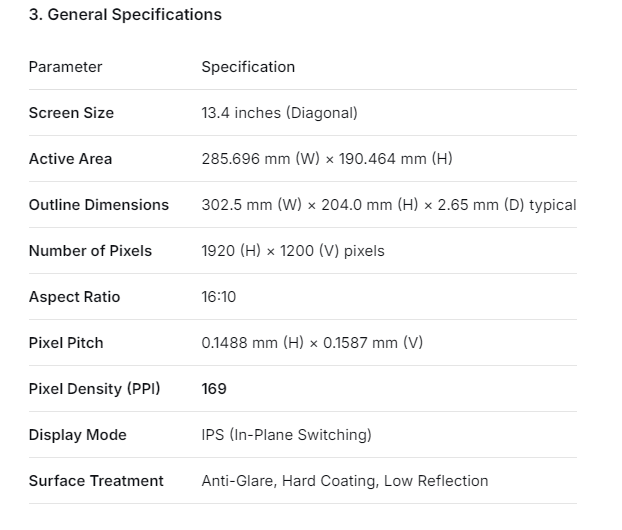Click the 0.1488 mm pixel pitch value

(312, 343)
